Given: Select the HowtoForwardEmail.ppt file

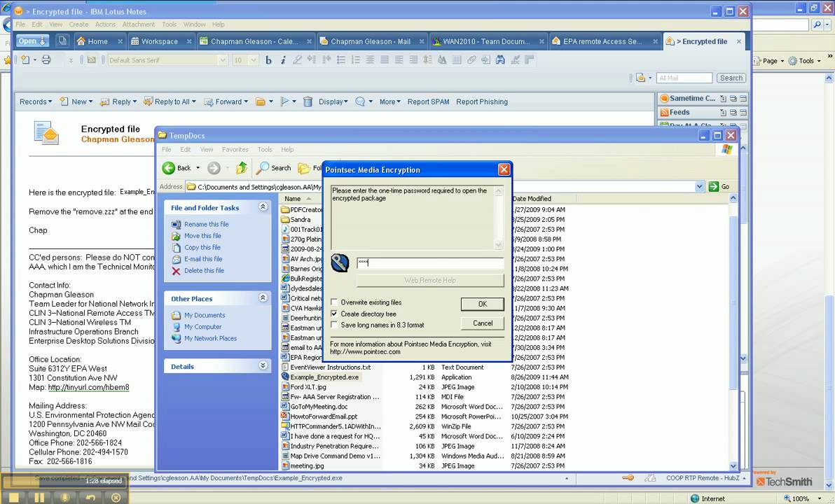Looking at the screenshot, I should tap(324, 416).
